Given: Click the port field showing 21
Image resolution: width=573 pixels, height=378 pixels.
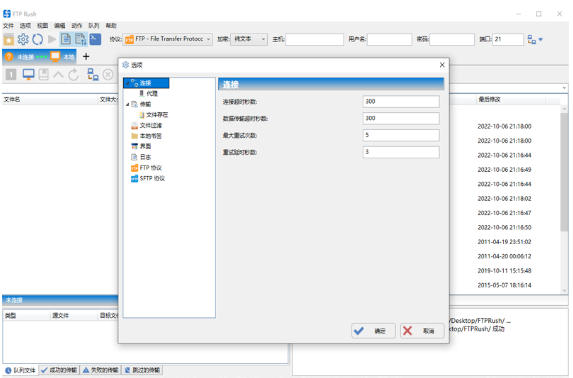Looking at the screenshot, I should [x=508, y=39].
